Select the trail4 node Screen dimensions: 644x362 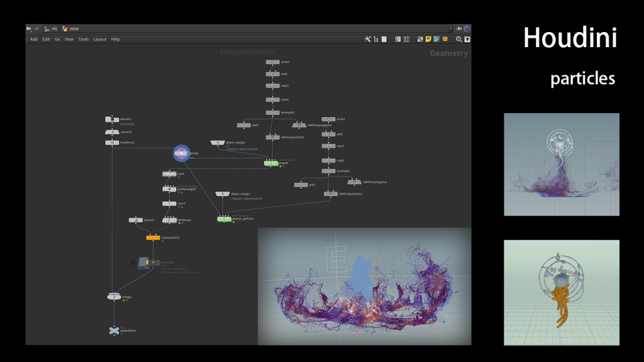click(169, 174)
